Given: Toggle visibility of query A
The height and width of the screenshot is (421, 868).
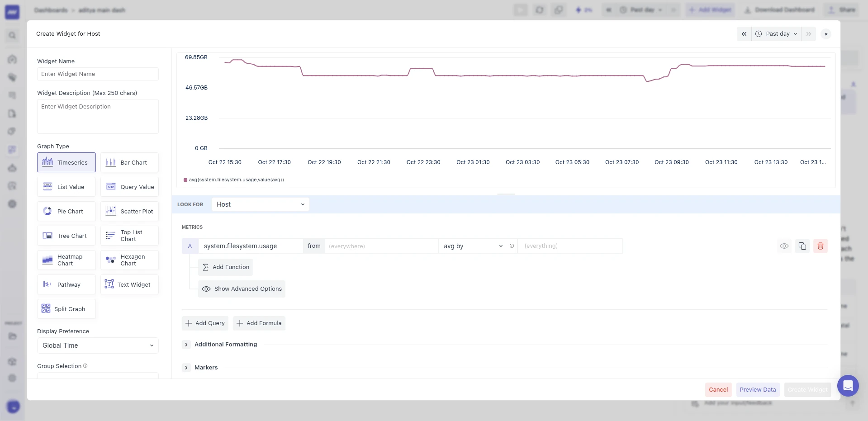Looking at the screenshot, I should point(784,246).
